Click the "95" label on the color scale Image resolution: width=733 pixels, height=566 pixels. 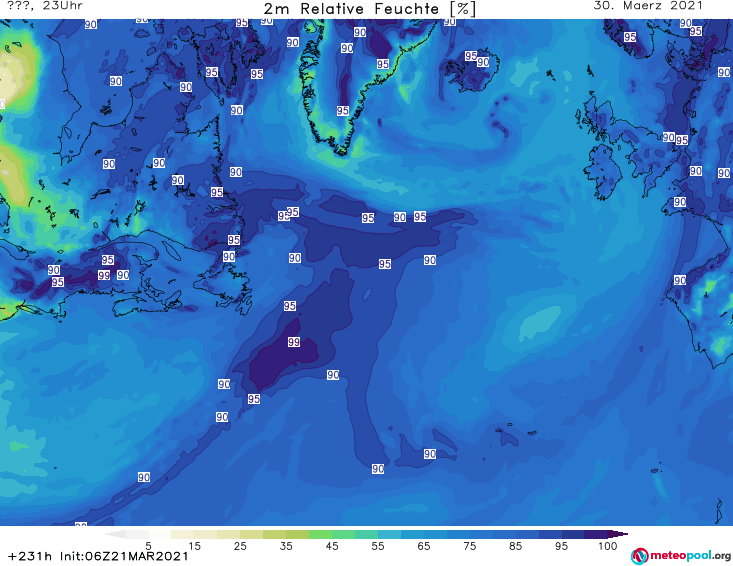tap(561, 546)
